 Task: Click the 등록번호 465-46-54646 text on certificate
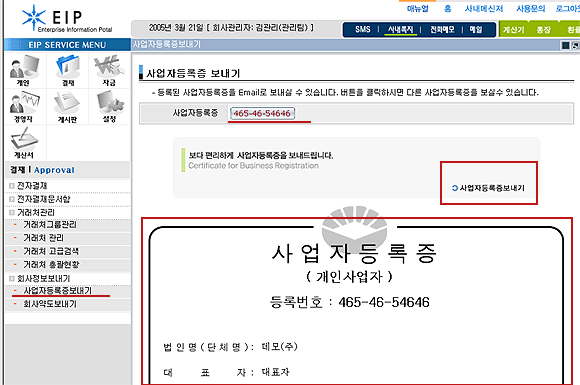(x=350, y=302)
